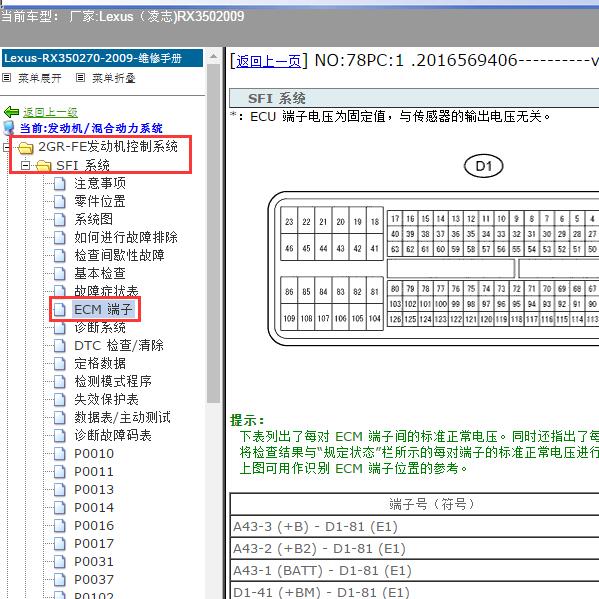
Task: Click the Lexus-RX350270-2009-维修手册 header
Action: click(102, 58)
